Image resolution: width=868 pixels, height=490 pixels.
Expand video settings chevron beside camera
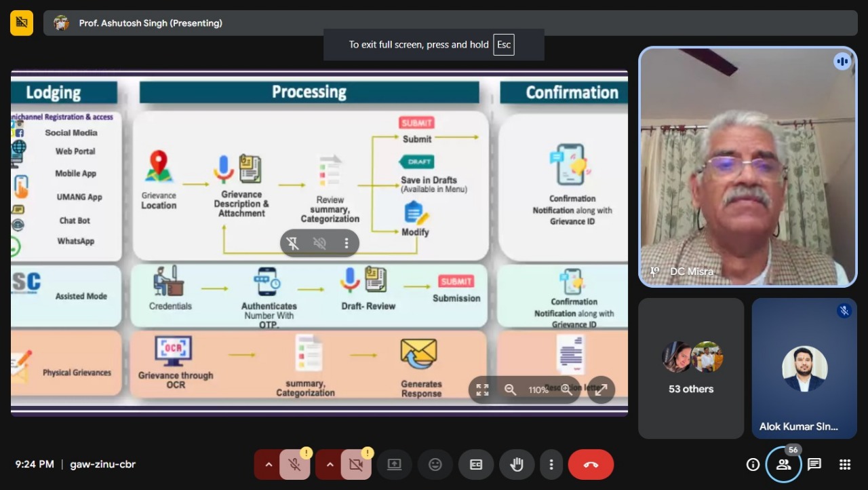[330, 465]
